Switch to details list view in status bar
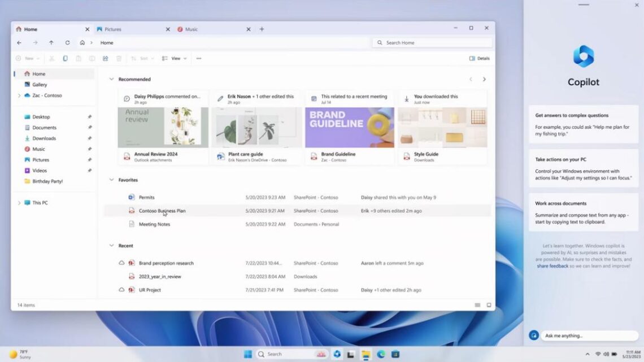This screenshot has height=362, width=644. click(477, 305)
